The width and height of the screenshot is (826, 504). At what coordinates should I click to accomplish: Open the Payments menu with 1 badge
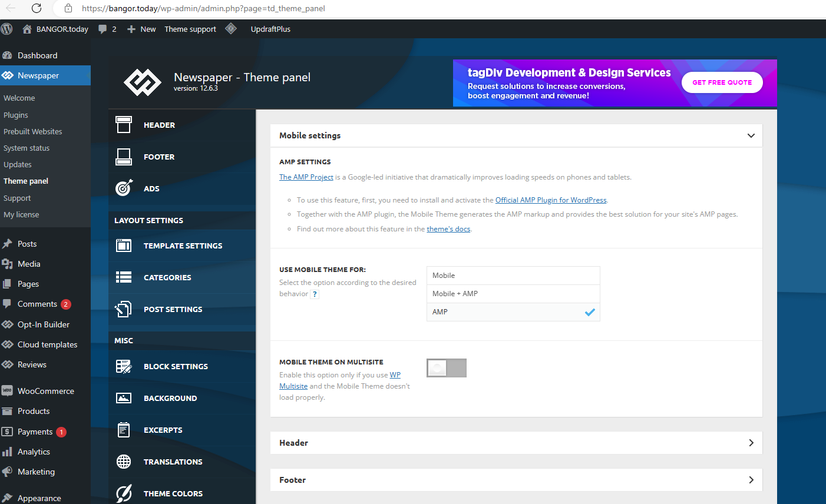pyautogui.click(x=45, y=432)
